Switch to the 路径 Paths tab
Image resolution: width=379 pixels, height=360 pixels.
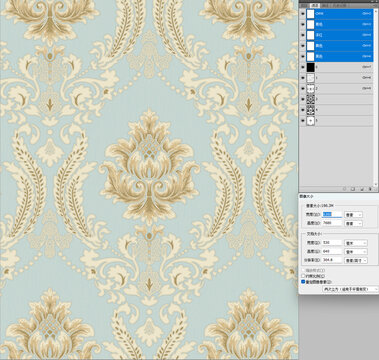325,6
